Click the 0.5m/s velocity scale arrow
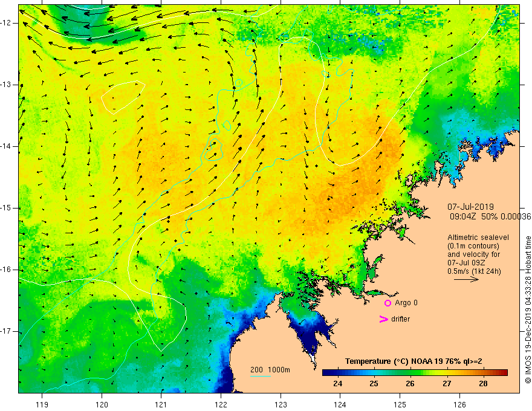The width and height of the screenshot is (532, 411). tap(466, 279)
